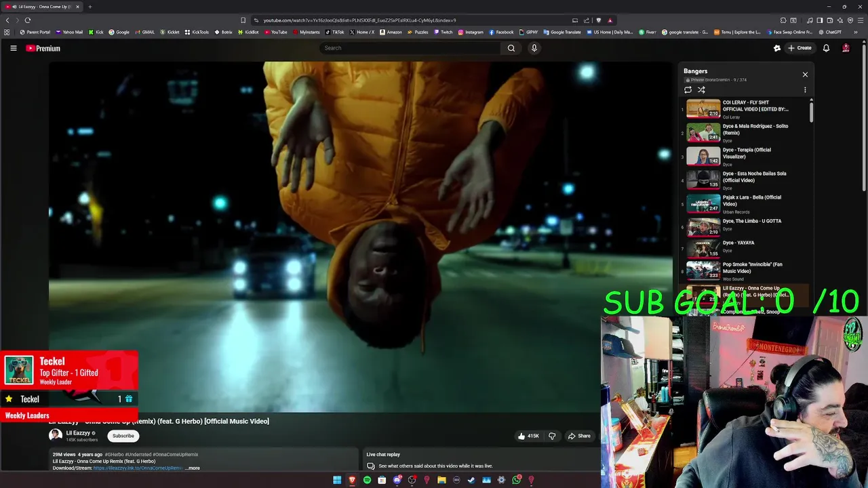The image size is (868, 488).
Task: Open Bangers playlist three-dot options menu
Action: click(805, 89)
